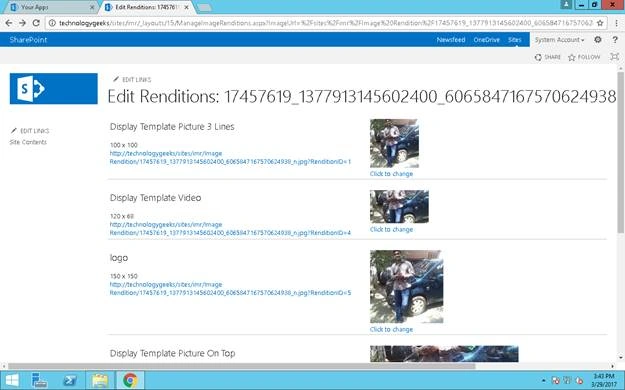This screenshot has width=625, height=390.
Task: Click to change the Video rendition
Action: point(391,229)
